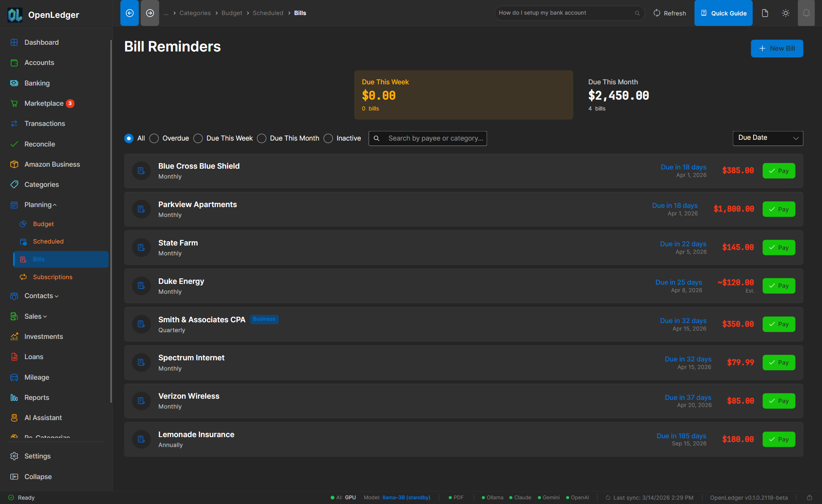
Task: Pay the Duke Energy bill
Action: click(778, 285)
